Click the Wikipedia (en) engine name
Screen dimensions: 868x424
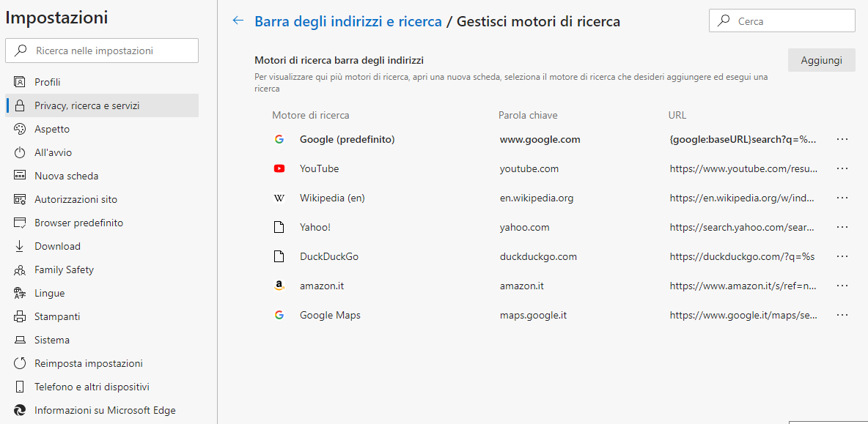(x=332, y=198)
